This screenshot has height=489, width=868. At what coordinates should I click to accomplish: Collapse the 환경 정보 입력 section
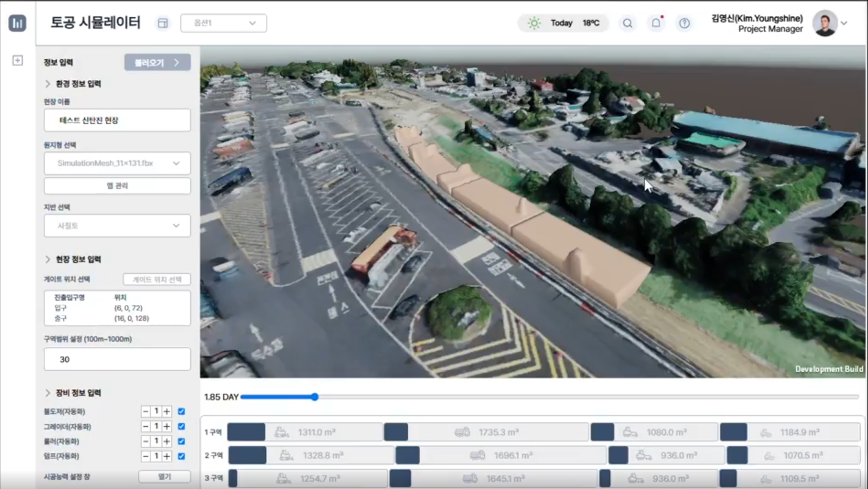48,84
